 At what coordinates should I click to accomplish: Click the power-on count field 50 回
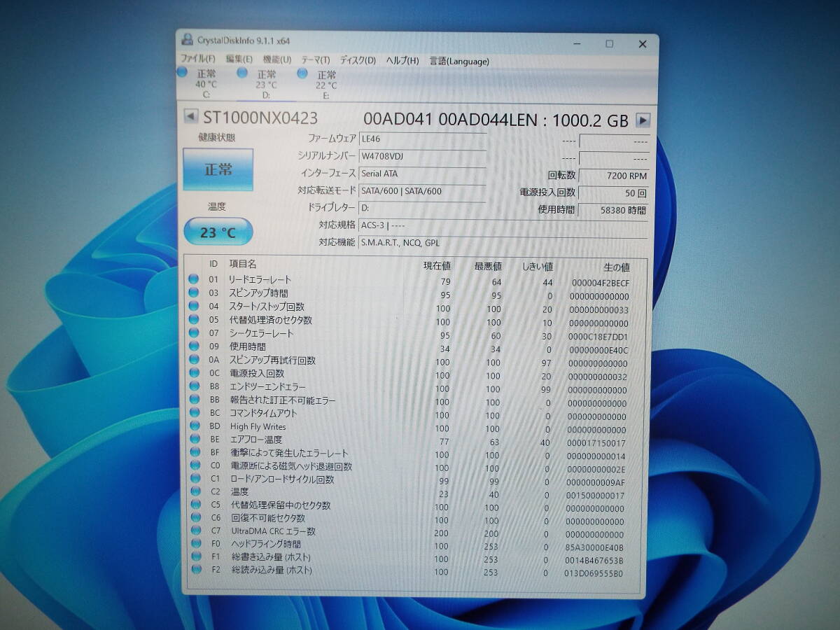(x=614, y=192)
